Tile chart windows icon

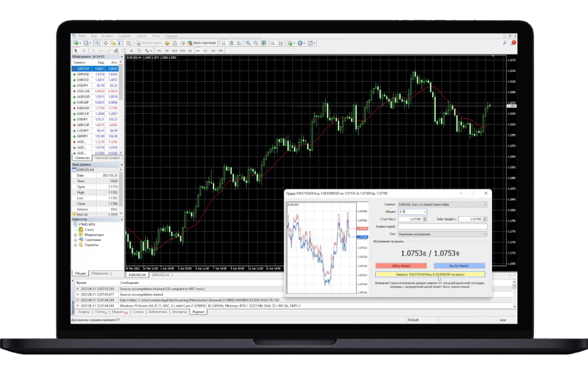(x=264, y=43)
